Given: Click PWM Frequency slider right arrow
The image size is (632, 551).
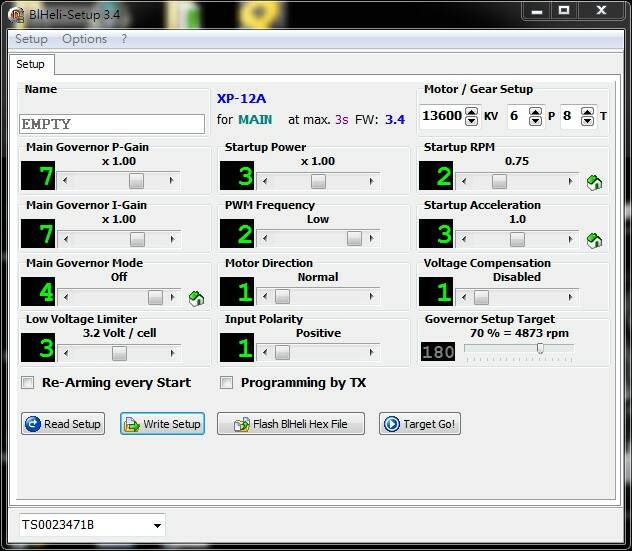Looking at the screenshot, I should (371, 238).
